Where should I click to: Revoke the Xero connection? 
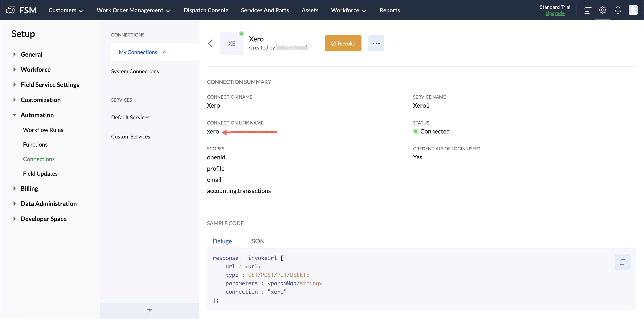click(x=343, y=43)
